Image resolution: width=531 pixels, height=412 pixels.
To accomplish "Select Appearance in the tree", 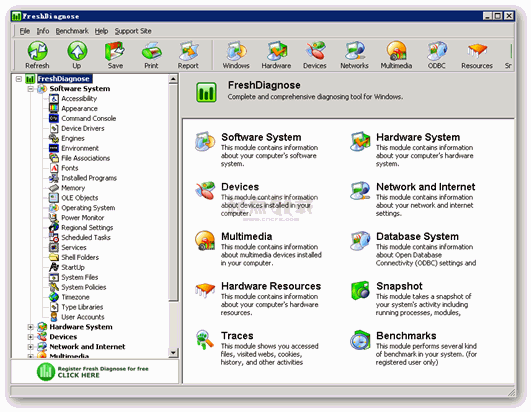I will click(x=79, y=109).
